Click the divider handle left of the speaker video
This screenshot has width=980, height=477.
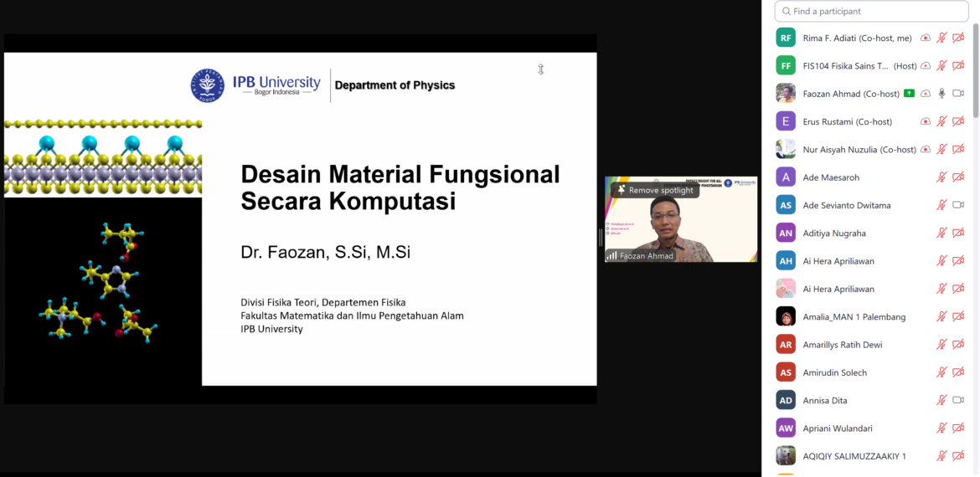pos(601,238)
